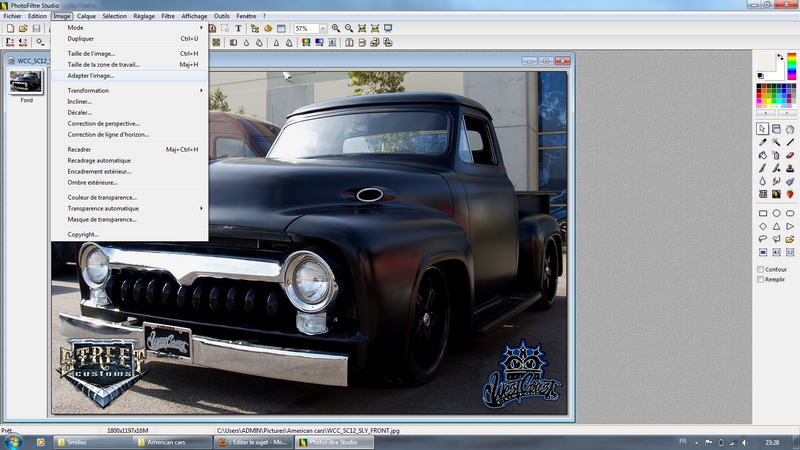Choose the lasso selection shape
The width and height of the screenshot is (800, 450).
point(762,239)
